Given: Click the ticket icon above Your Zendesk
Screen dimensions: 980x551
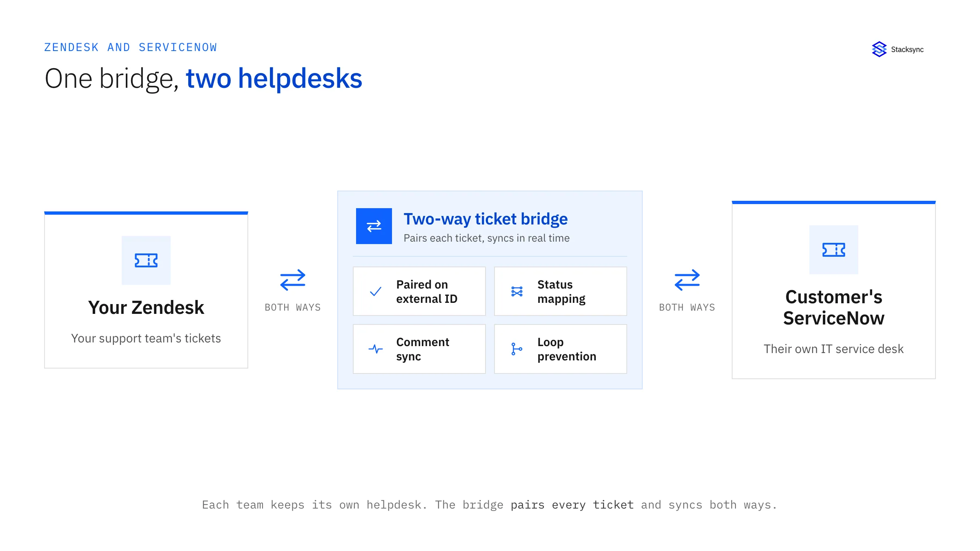Looking at the screenshot, I should point(146,260).
